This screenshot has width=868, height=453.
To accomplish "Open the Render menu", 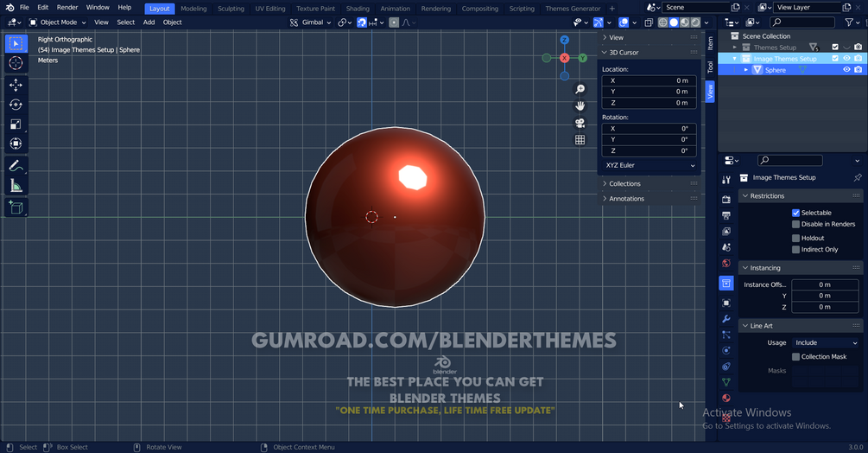I will click(67, 8).
